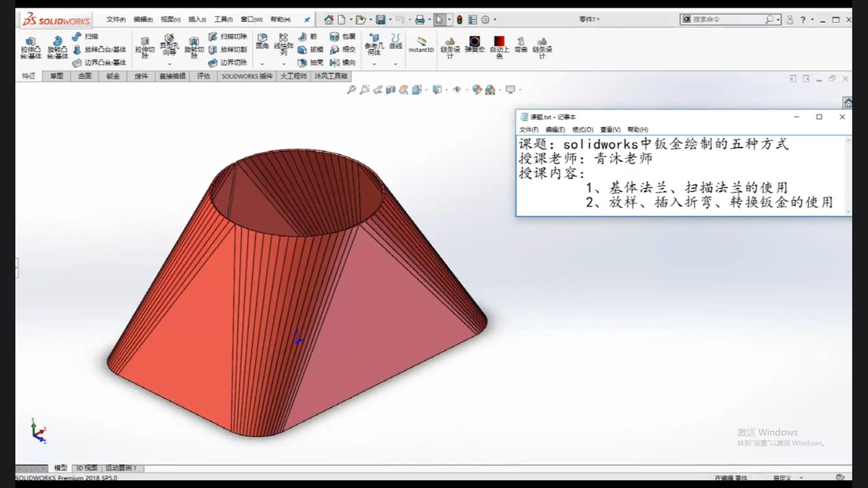
Task: Activate the select cursor tool
Action: pos(439,19)
